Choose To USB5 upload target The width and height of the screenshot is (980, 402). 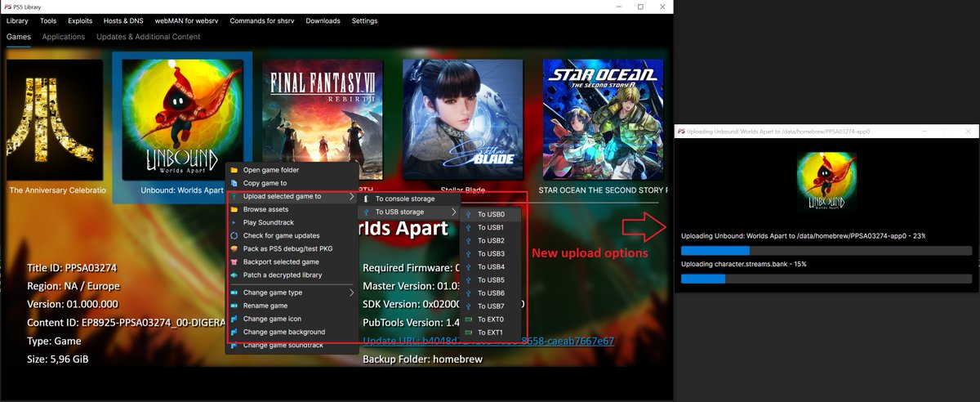(490, 279)
